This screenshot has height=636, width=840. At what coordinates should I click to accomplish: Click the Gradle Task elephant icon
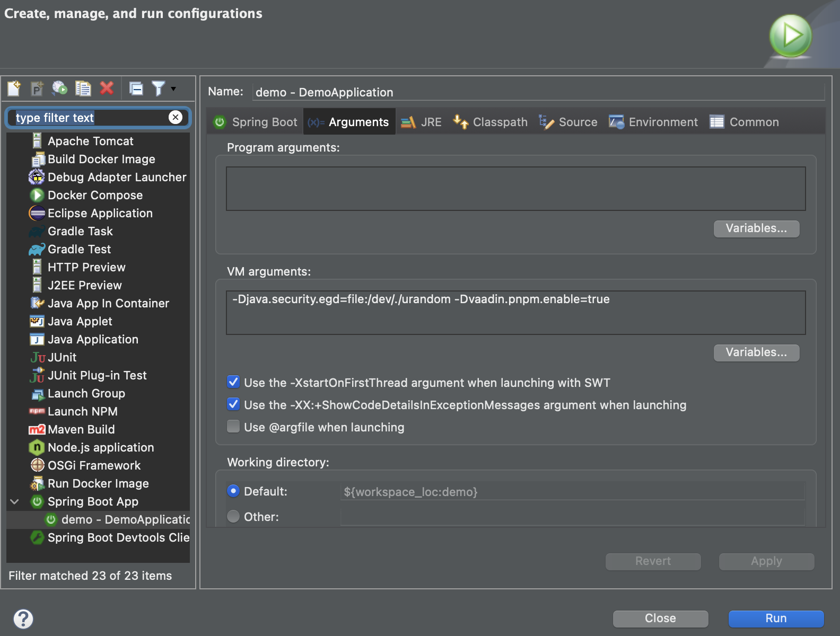click(37, 232)
